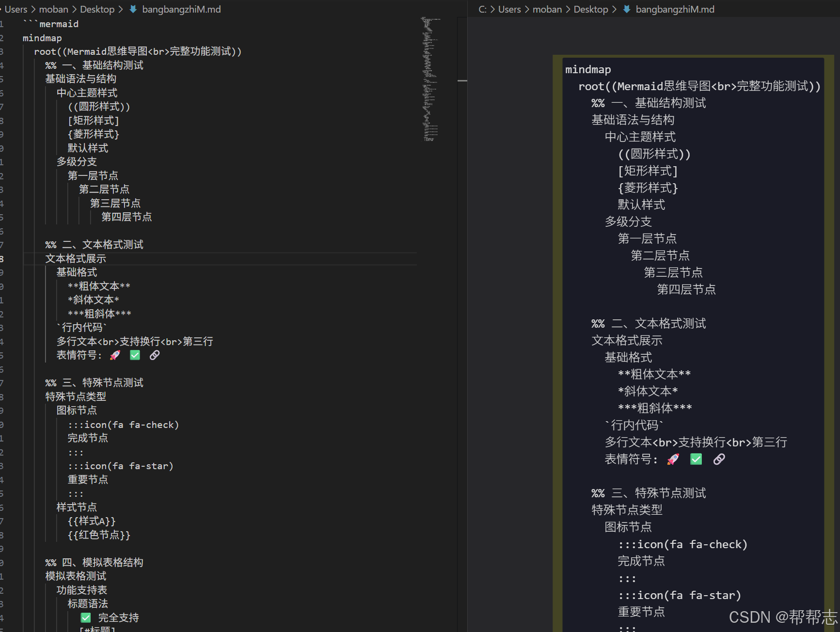Click '基础语法与结构' in the editor
840x632 pixels.
coord(80,79)
